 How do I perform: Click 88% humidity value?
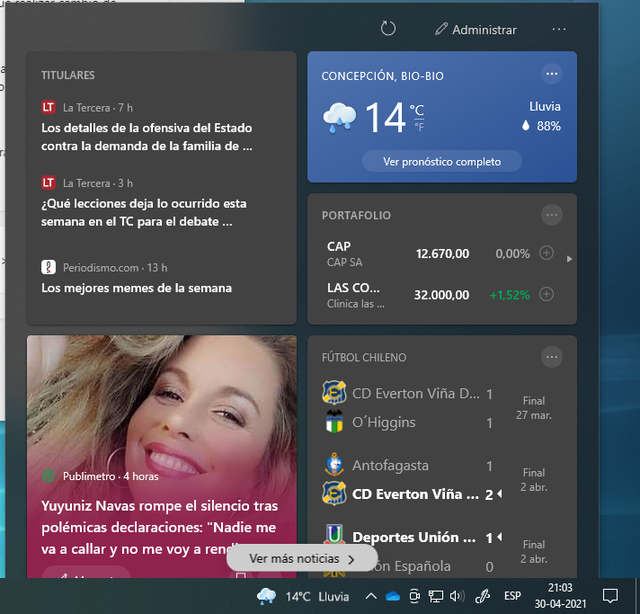pyautogui.click(x=549, y=126)
